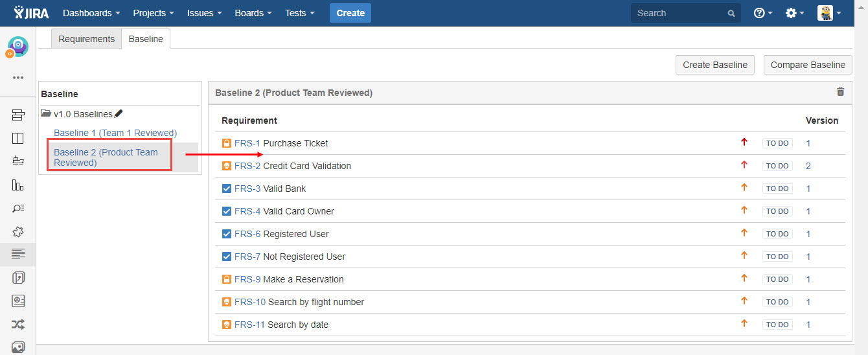Open the Boards menu
868x355 pixels.
coord(253,13)
